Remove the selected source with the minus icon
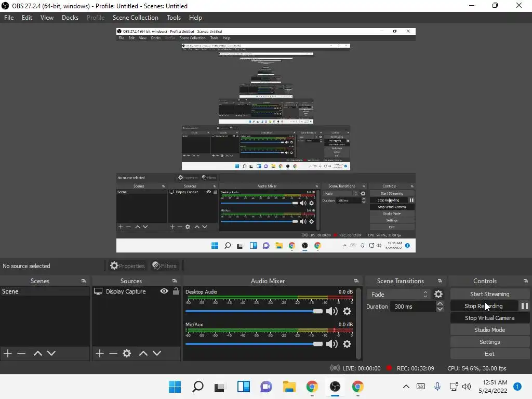 click(113, 353)
